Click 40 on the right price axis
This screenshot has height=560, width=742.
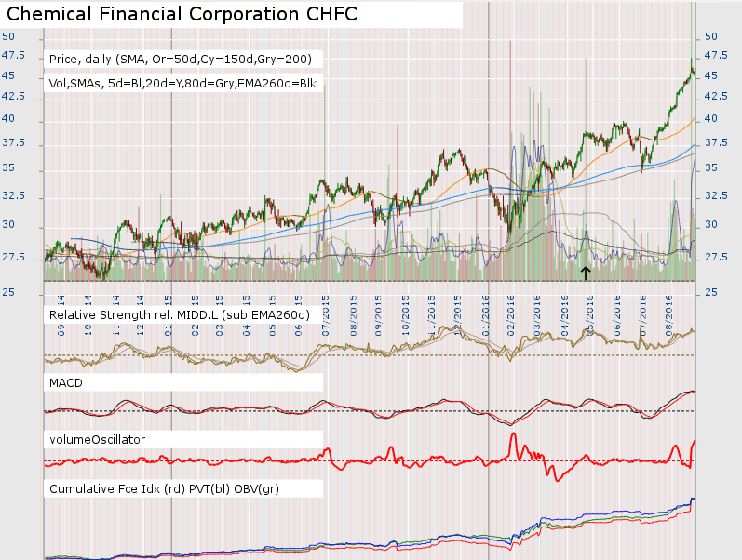(711, 119)
